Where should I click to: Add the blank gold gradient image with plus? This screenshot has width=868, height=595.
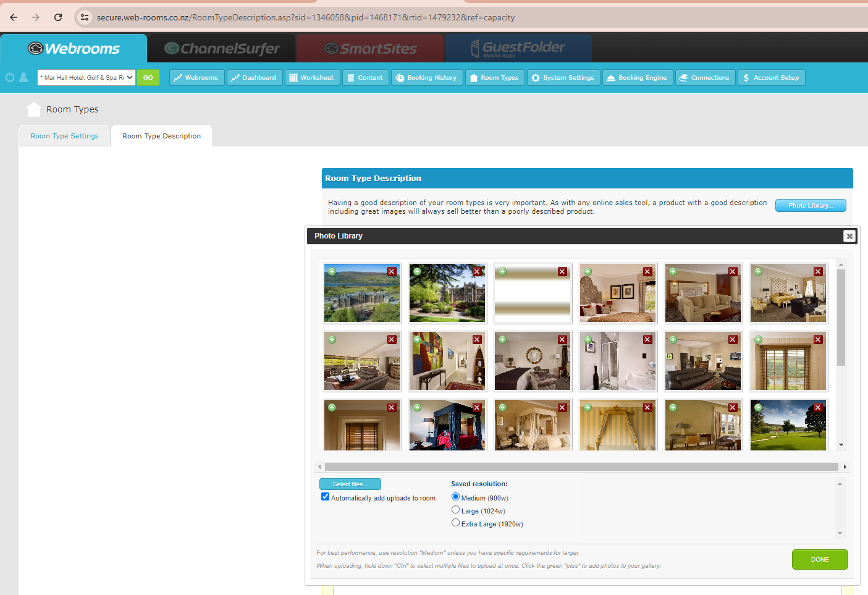[x=502, y=272]
